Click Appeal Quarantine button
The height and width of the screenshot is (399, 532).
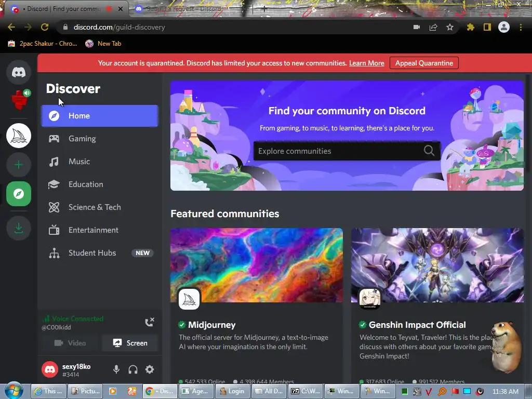[424, 63]
